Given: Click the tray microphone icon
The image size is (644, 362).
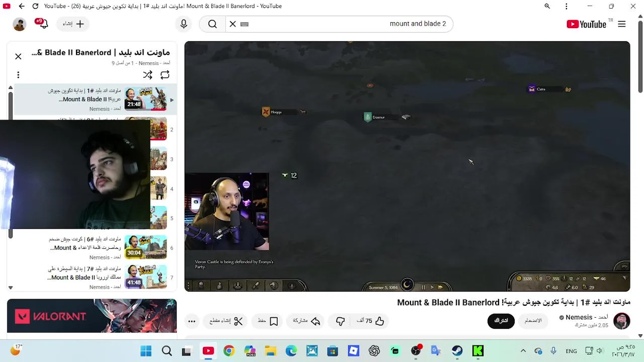Looking at the screenshot, I should coord(553,351).
